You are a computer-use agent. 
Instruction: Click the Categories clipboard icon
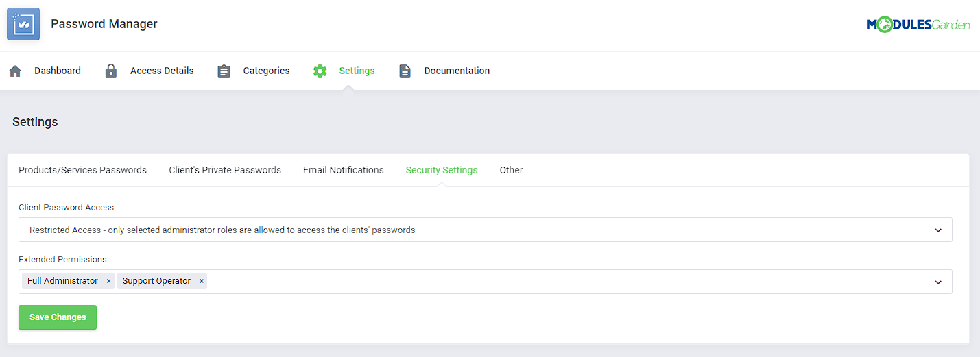[224, 71]
